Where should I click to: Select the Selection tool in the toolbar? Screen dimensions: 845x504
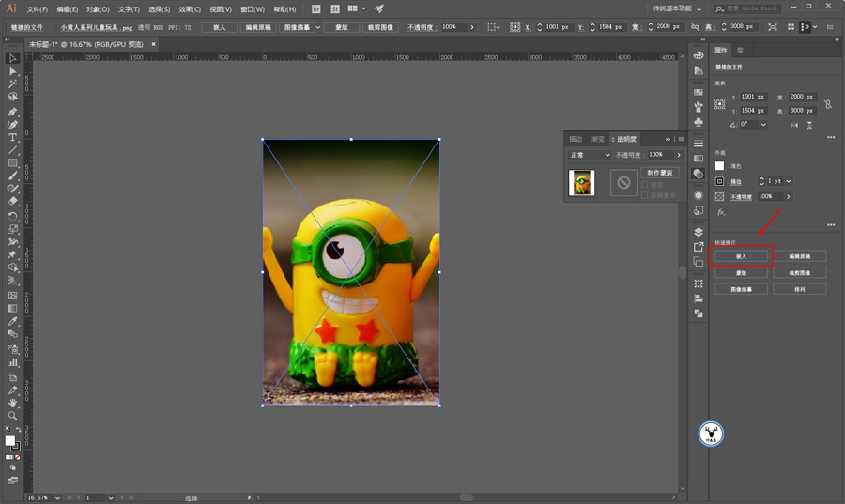click(x=13, y=58)
